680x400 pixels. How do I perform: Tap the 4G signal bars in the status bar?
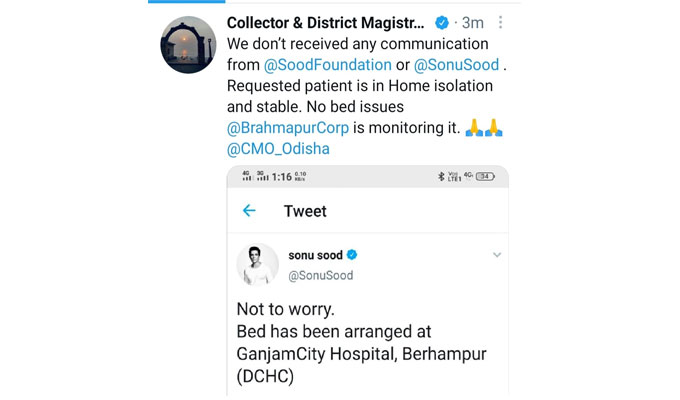coord(247,177)
